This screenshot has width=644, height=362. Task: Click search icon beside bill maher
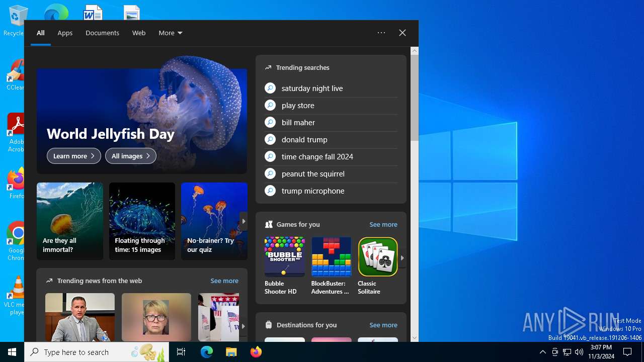click(x=270, y=122)
